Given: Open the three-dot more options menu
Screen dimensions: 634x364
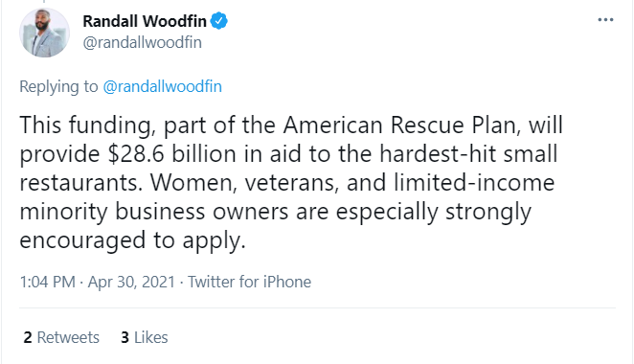Looking at the screenshot, I should click(605, 20).
